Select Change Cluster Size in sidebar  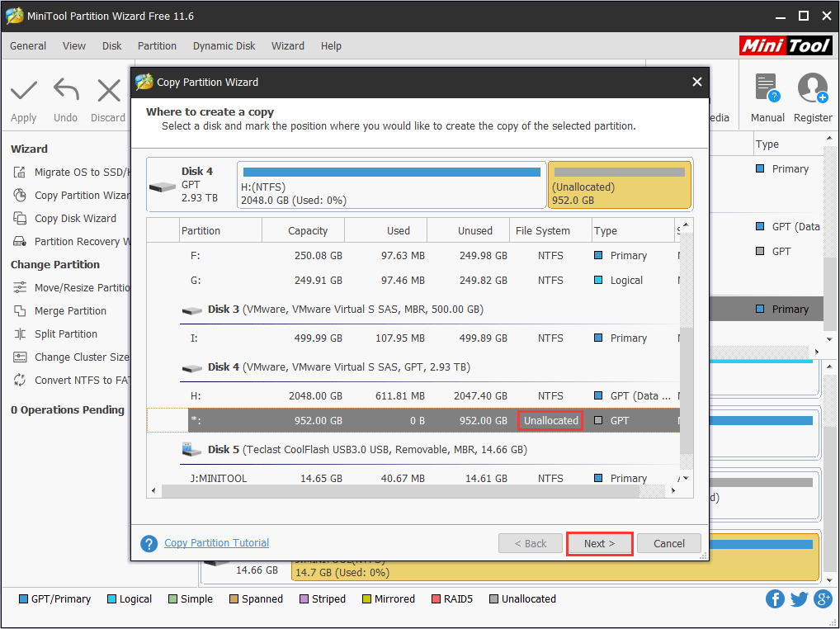[x=71, y=357]
